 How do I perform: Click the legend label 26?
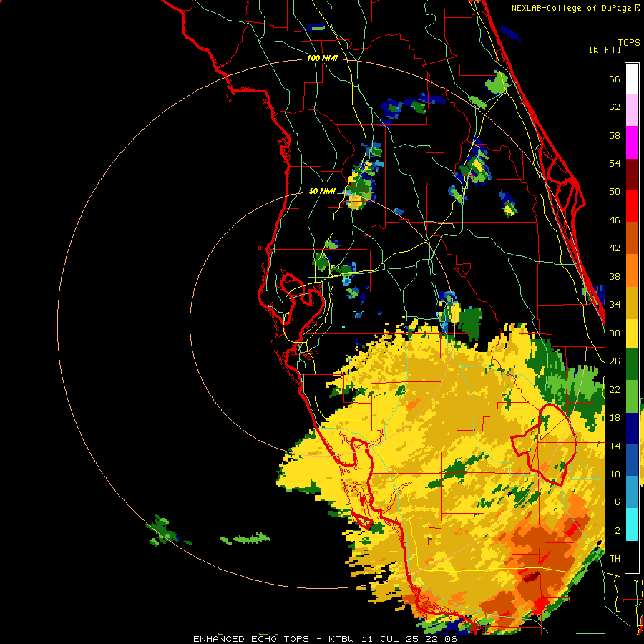[615, 361]
